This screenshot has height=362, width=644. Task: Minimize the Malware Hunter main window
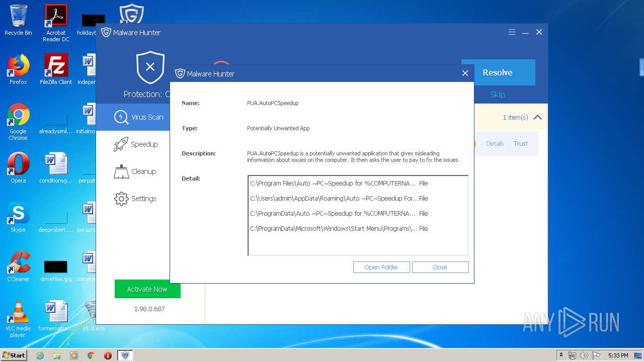[x=525, y=32]
